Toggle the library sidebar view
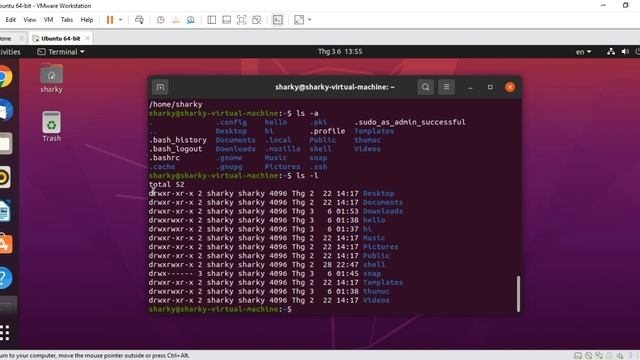The height and width of the screenshot is (360, 640). (211, 20)
